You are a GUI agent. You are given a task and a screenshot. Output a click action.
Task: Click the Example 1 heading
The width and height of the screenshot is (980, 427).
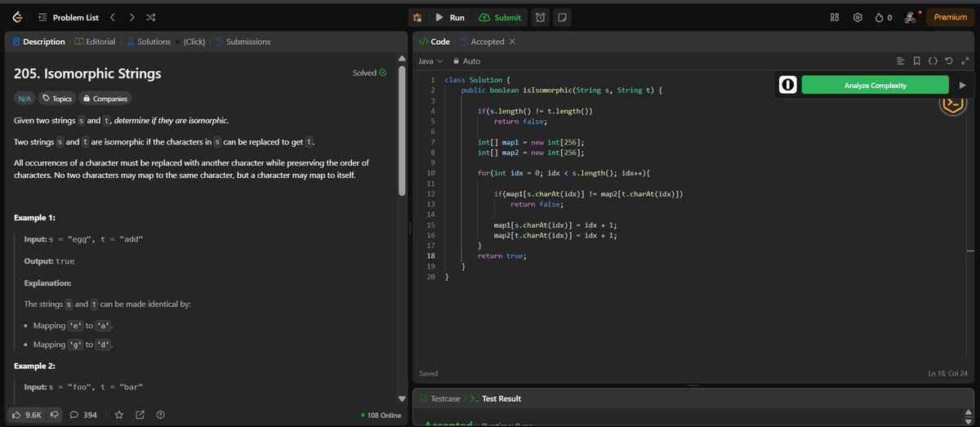[x=34, y=217]
